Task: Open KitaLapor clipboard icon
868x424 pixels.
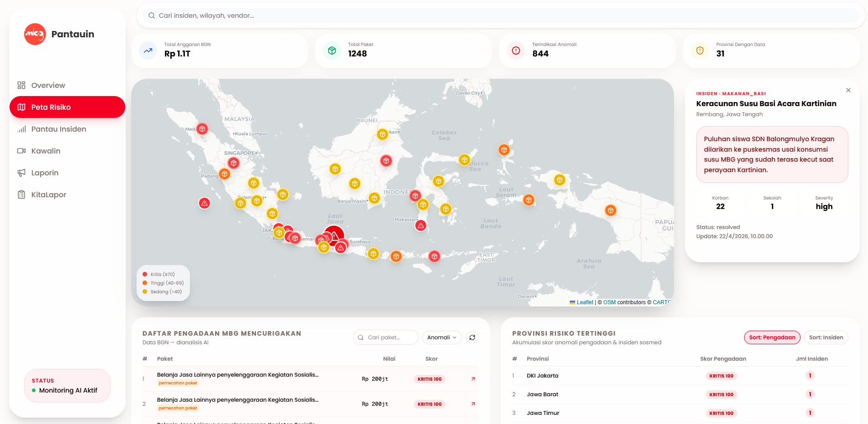Action: 21,194
